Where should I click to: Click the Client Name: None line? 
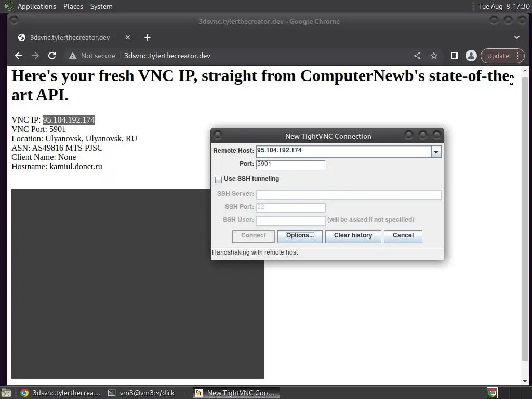pyautogui.click(x=44, y=157)
